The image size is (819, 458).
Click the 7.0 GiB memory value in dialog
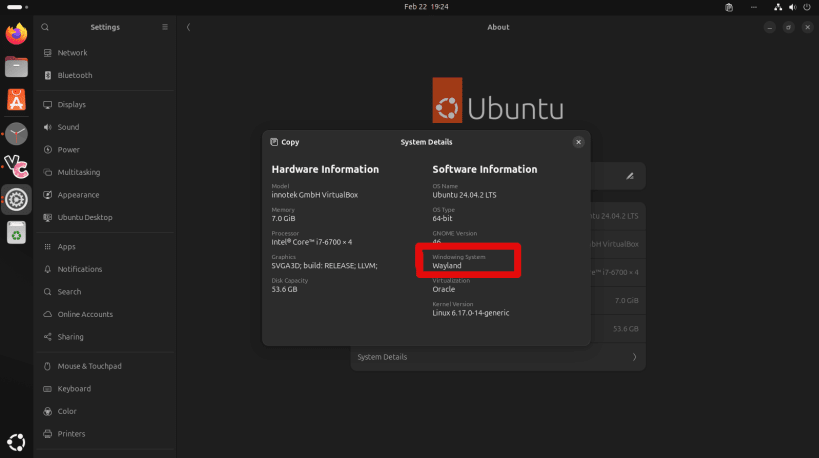[283, 218]
